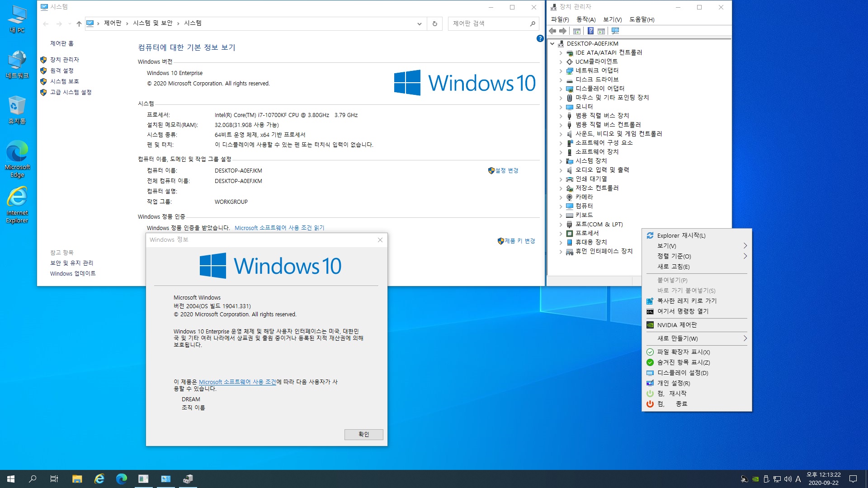
Task: Refresh the control panel address bar
Action: point(435,23)
